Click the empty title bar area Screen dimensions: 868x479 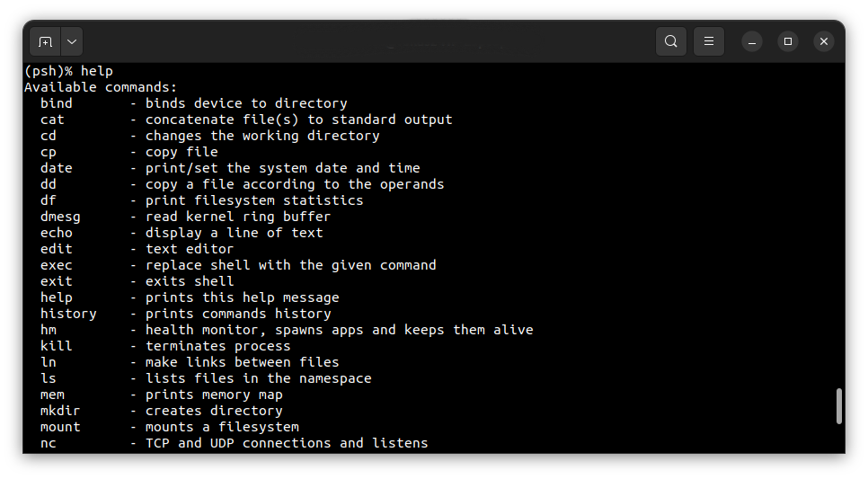coord(366,41)
